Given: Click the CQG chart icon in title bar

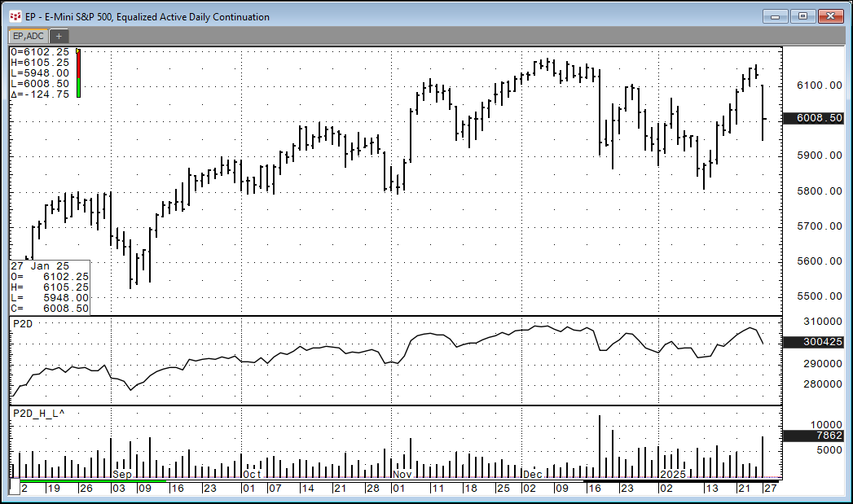Looking at the screenshot, I should (15, 16).
